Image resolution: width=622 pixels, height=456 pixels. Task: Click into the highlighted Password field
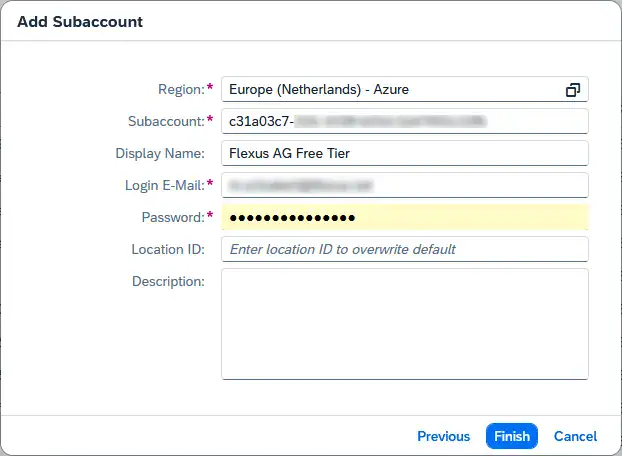(x=404, y=218)
